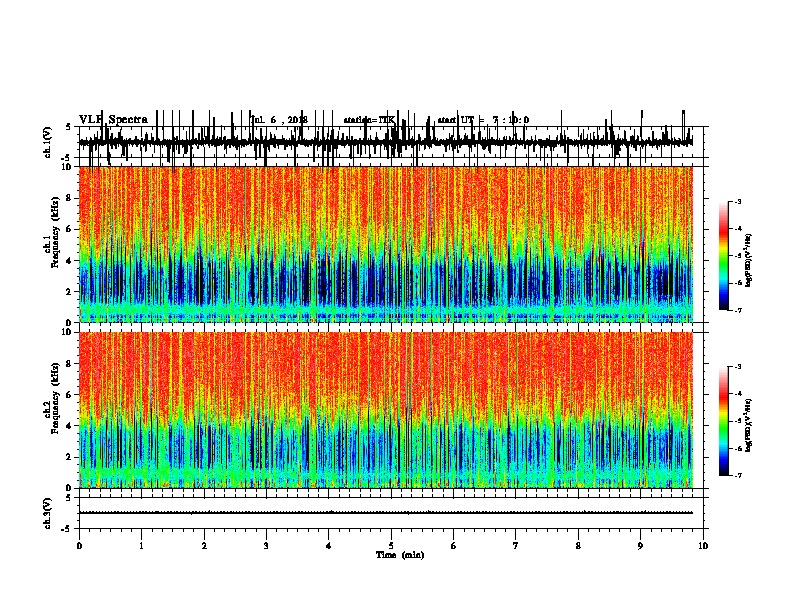Click the ch.3(V) waveform axis label

pyautogui.click(x=48, y=513)
